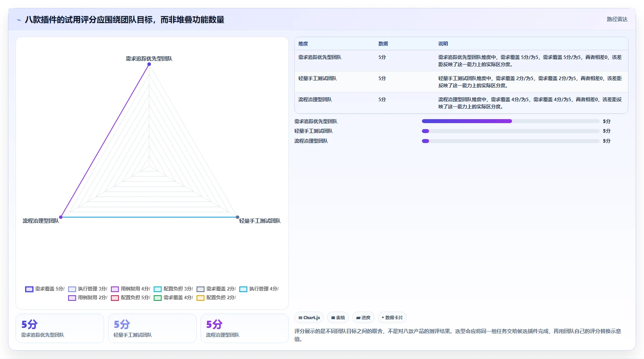Click the description starting 流程治理型团队维度中
Image resolution: width=644 pixels, height=359 pixels.
click(x=530, y=103)
